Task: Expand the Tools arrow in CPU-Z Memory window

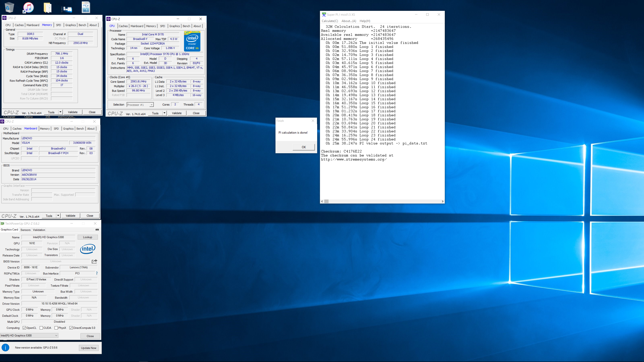Action: coord(61,112)
